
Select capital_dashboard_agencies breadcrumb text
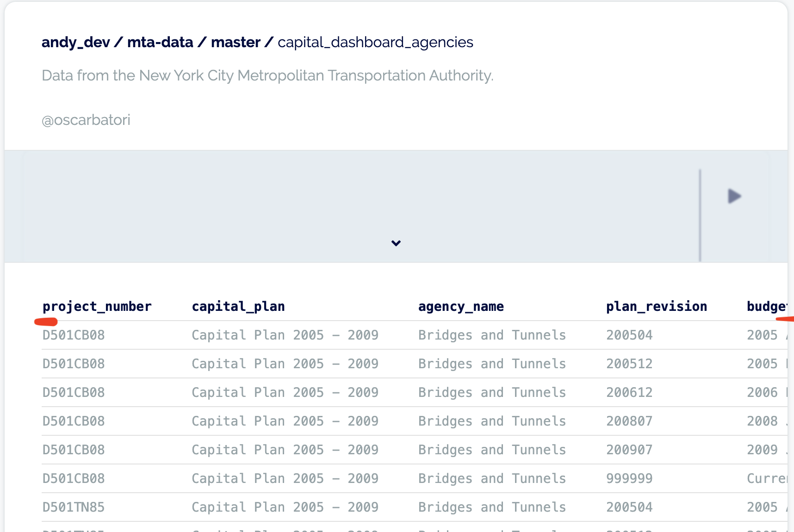[375, 43]
